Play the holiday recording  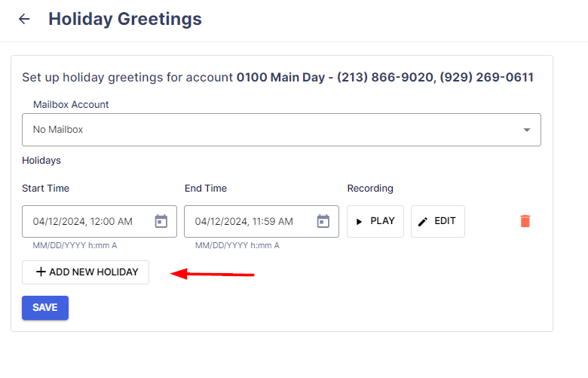pos(375,222)
